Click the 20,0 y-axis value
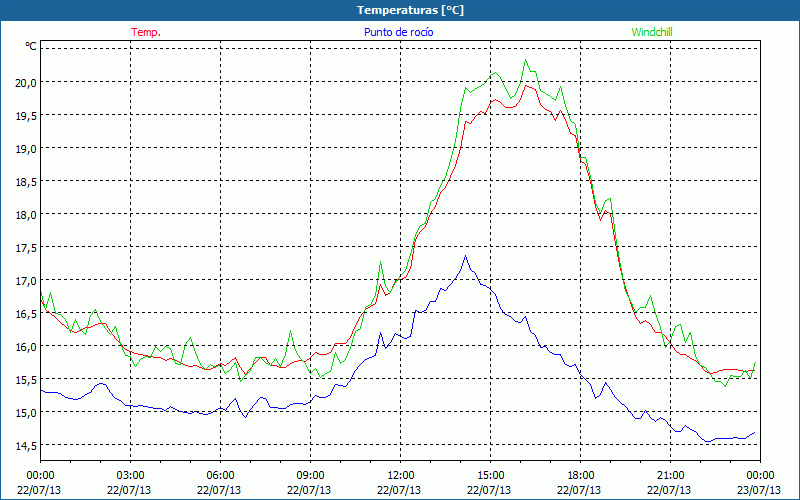 point(26,83)
